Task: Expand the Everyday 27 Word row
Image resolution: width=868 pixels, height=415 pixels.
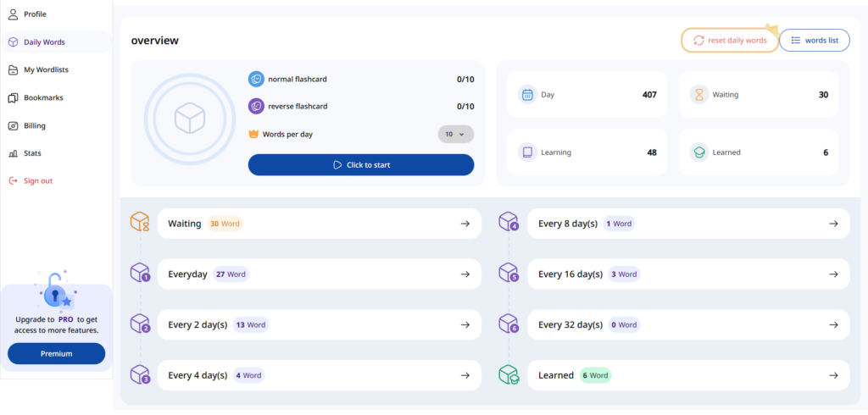Action: [465, 274]
